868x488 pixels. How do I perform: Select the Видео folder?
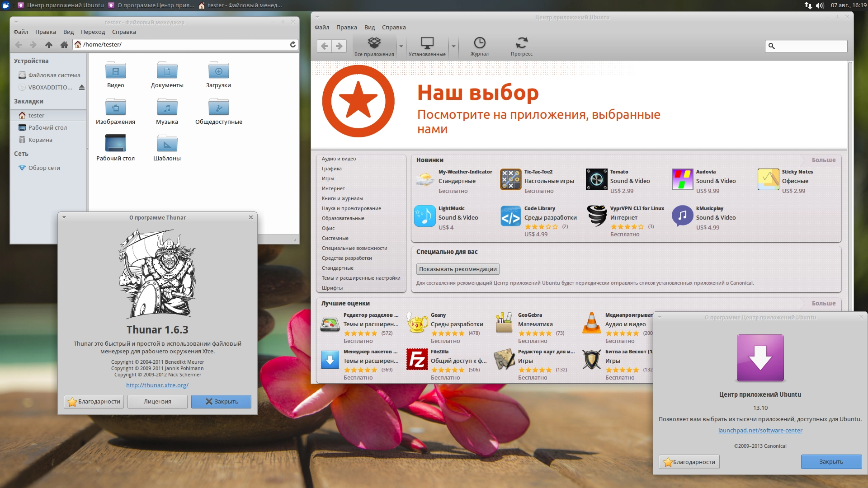116,75
